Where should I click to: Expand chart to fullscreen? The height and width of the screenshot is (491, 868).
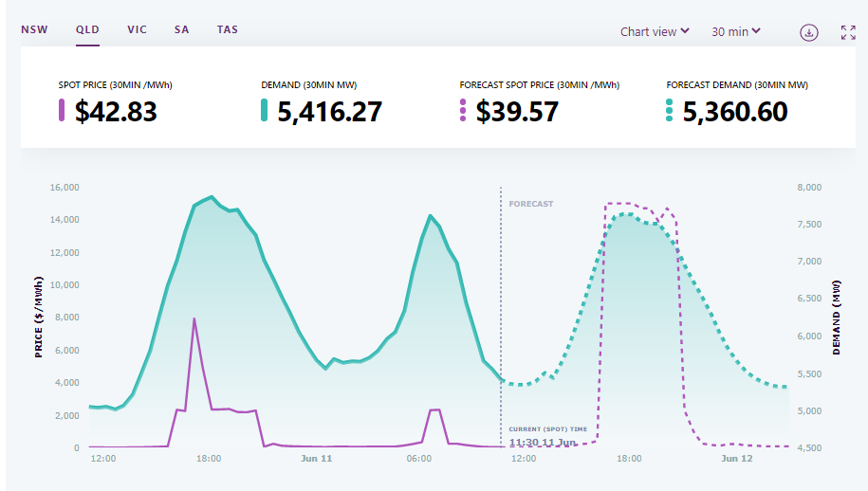848,32
